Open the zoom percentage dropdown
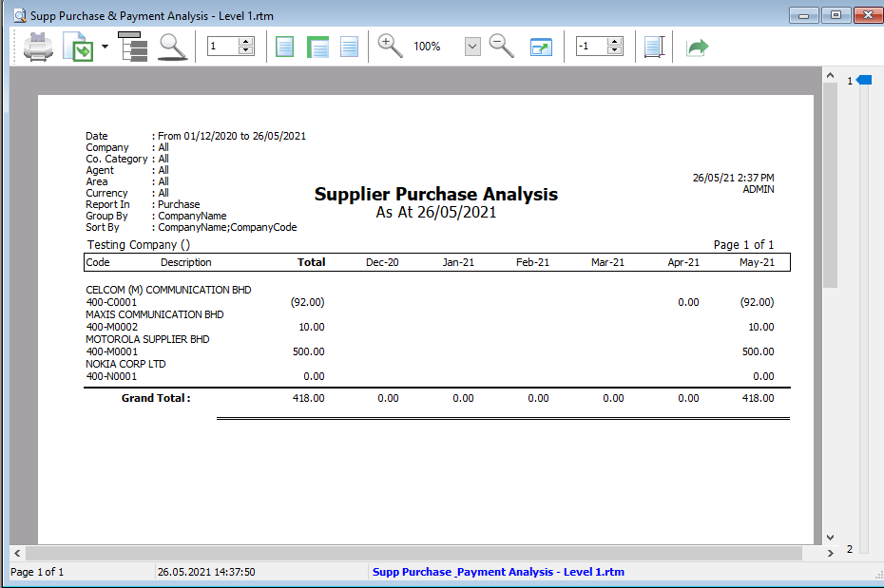The height and width of the screenshot is (588, 884). (x=471, y=46)
